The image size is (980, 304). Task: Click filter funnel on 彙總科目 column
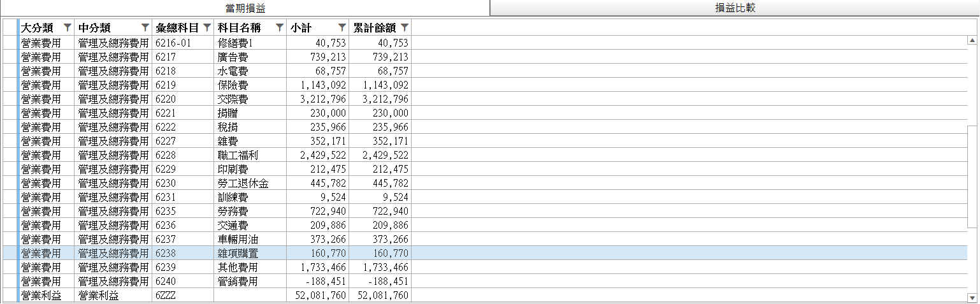tap(206, 27)
